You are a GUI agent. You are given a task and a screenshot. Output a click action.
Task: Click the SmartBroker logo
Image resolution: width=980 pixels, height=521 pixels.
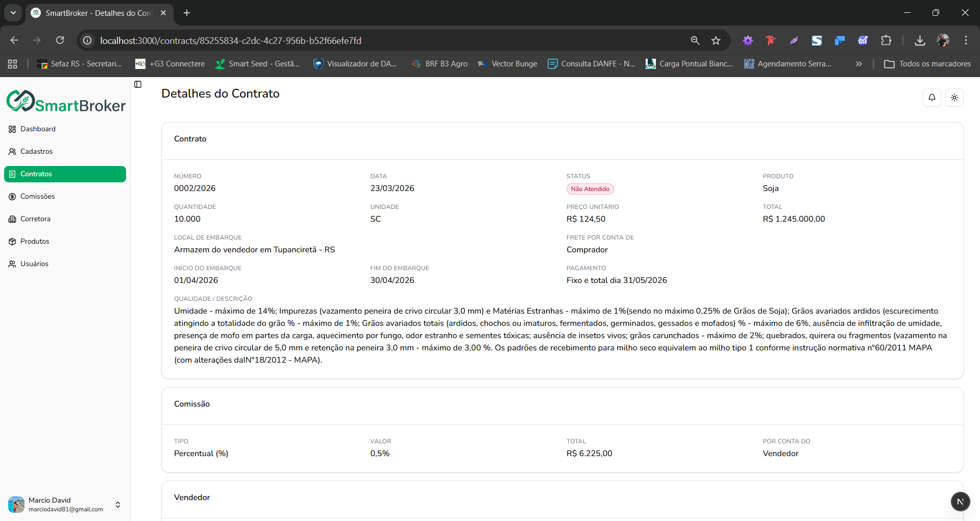66,102
